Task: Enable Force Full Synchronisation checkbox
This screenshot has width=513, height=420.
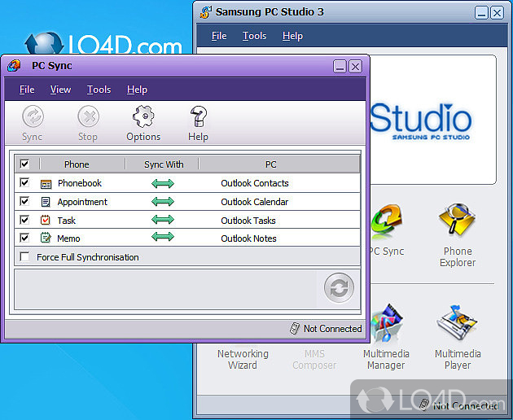Action: 24,257
